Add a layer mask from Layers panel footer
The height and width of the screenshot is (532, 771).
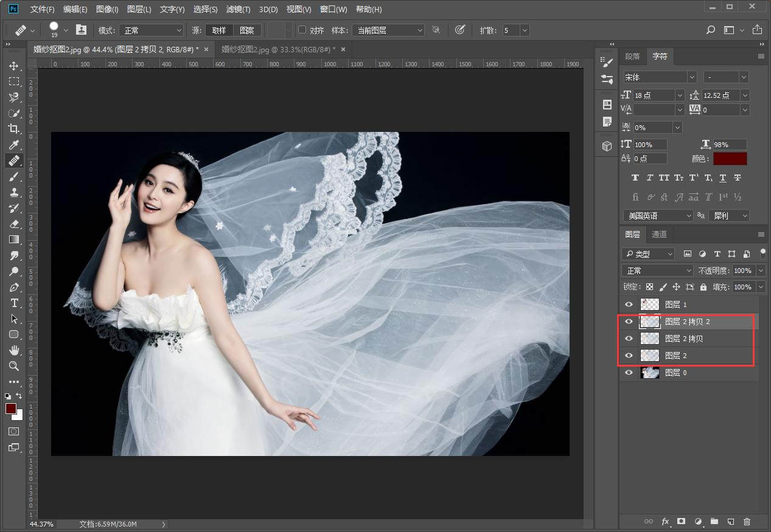click(x=682, y=522)
